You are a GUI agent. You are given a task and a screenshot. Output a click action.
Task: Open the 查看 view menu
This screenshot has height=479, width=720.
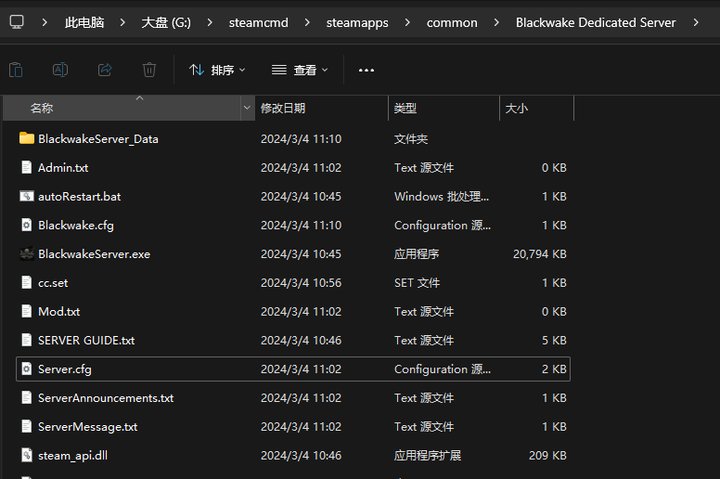click(300, 70)
